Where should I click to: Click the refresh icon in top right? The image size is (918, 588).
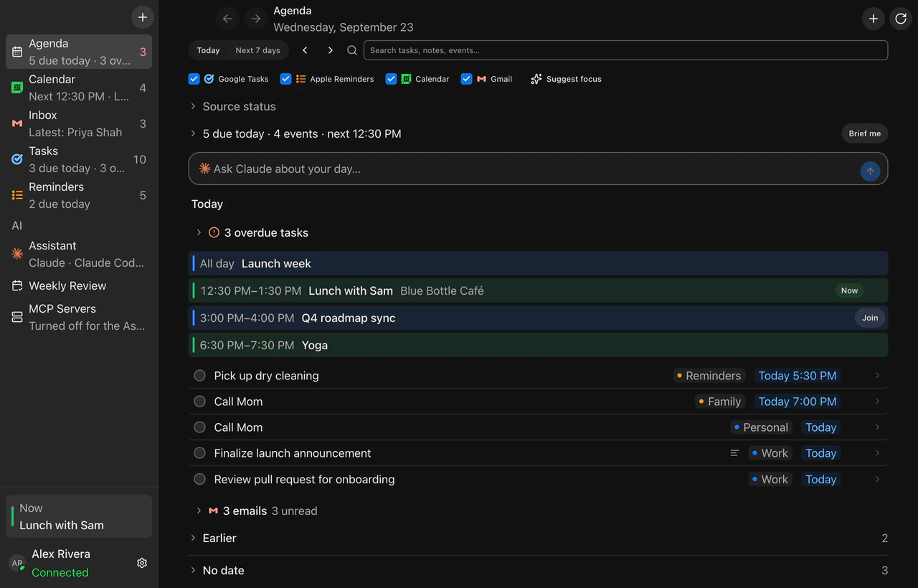coord(901,19)
